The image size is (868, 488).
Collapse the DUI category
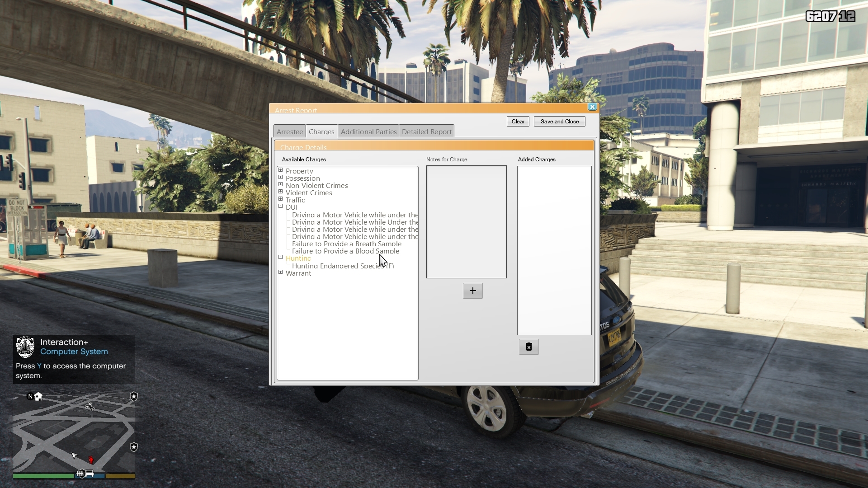[x=281, y=206]
